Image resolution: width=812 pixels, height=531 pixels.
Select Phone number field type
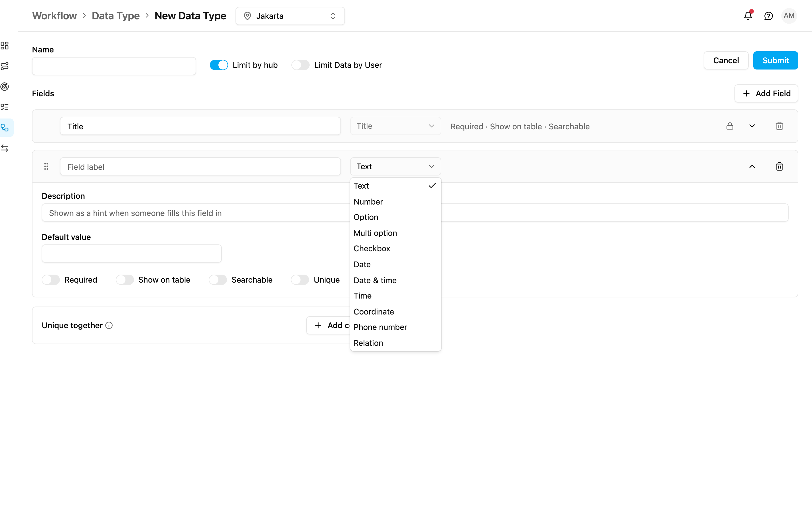pos(395,327)
